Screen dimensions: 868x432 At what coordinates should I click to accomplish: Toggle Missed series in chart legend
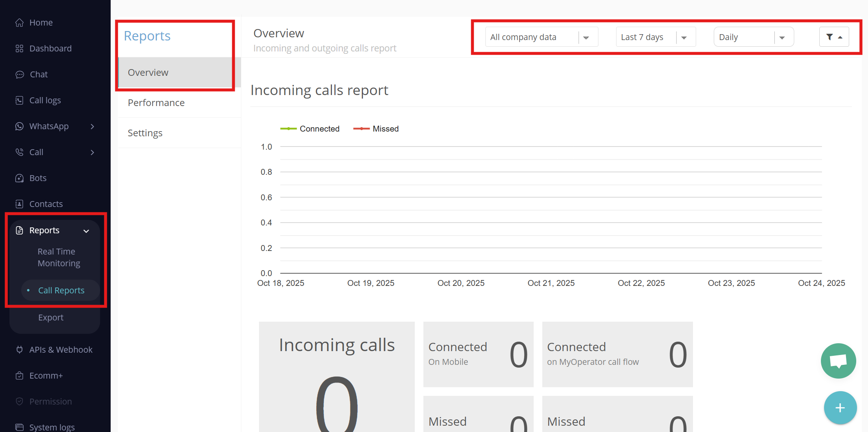(376, 129)
